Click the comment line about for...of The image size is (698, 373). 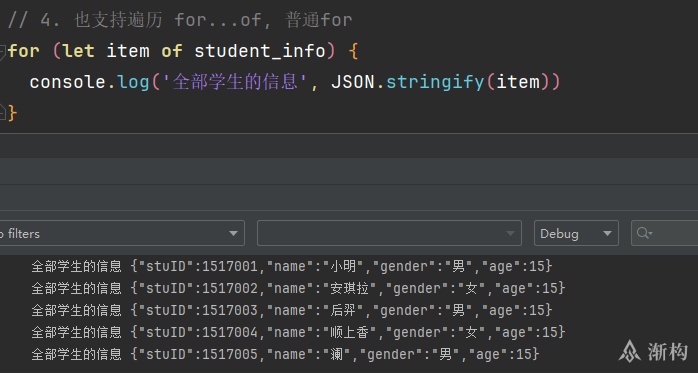(x=180, y=20)
